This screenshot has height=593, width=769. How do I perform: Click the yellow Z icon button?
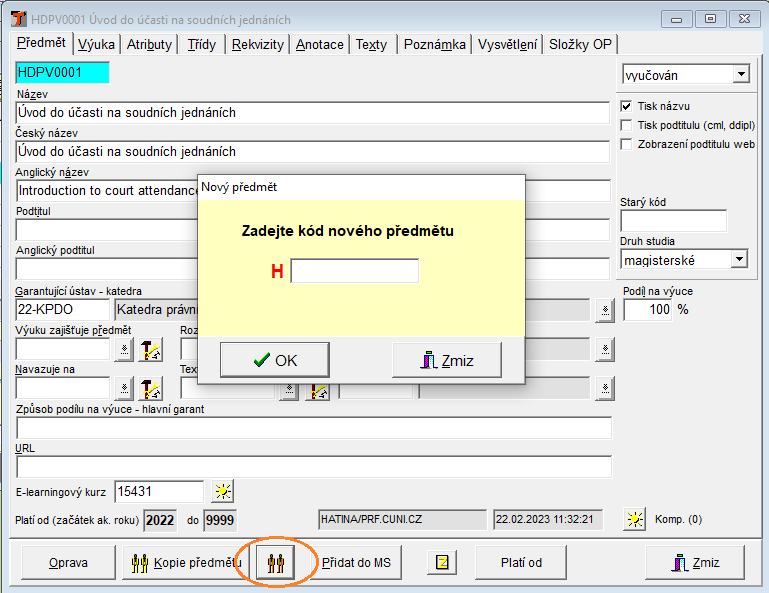pos(441,562)
